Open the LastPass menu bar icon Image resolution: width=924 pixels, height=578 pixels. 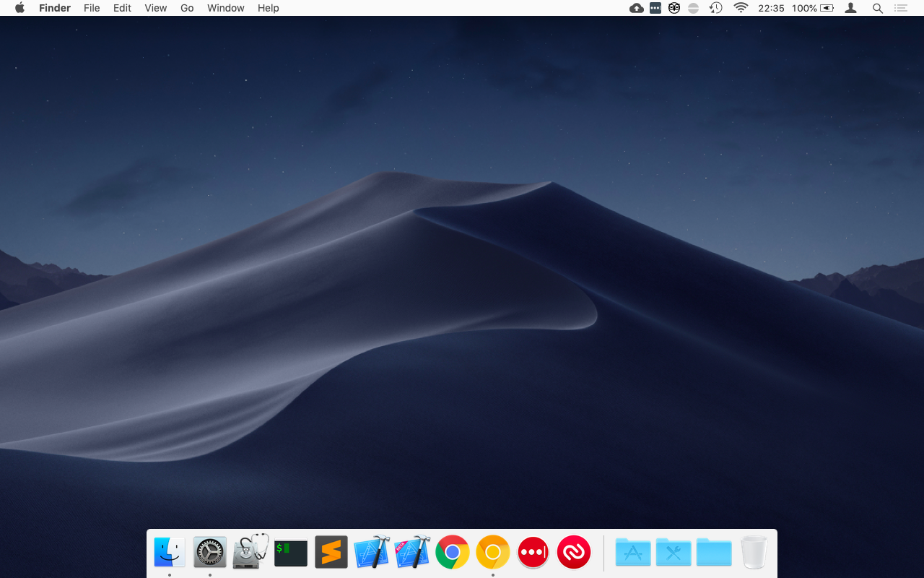[655, 8]
